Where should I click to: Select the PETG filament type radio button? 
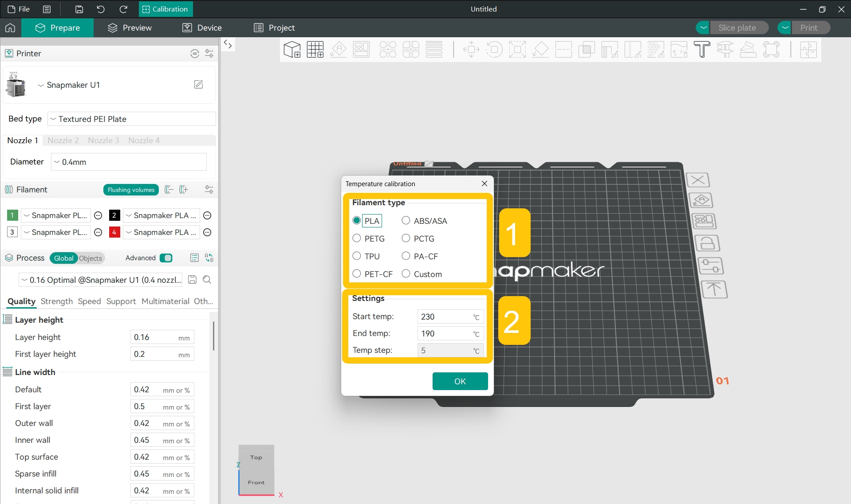(x=357, y=238)
